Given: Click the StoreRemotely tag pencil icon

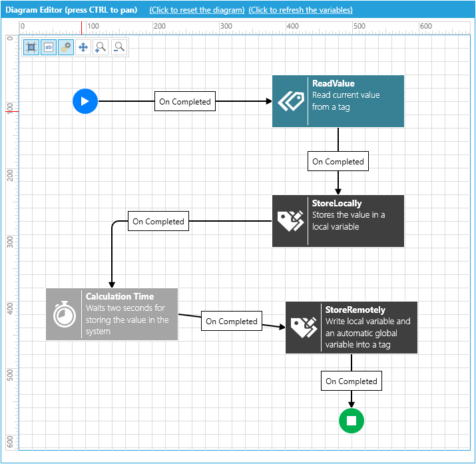Looking at the screenshot, I should [304, 328].
